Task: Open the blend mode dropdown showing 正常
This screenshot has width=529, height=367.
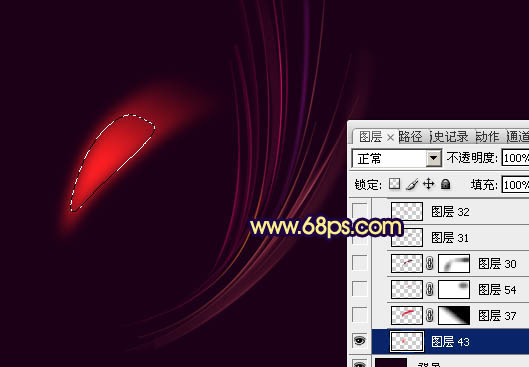Action: tap(396, 158)
